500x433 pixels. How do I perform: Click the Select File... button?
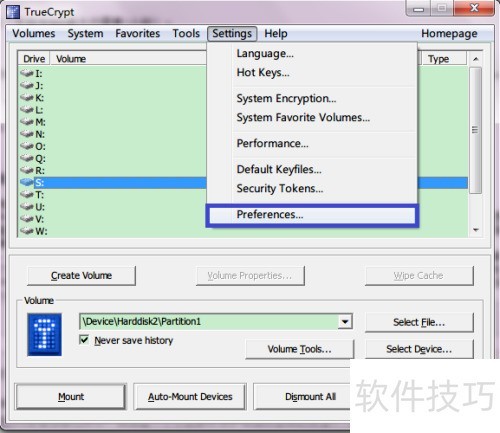[419, 322]
